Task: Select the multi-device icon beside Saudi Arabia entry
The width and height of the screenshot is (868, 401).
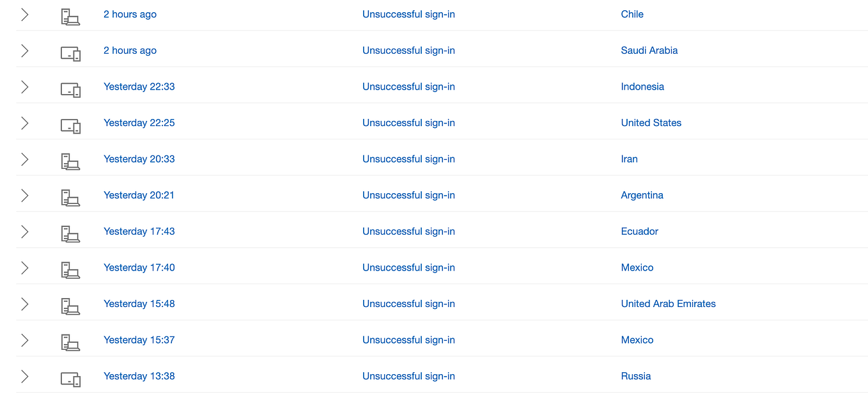Action: coord(70,53)
